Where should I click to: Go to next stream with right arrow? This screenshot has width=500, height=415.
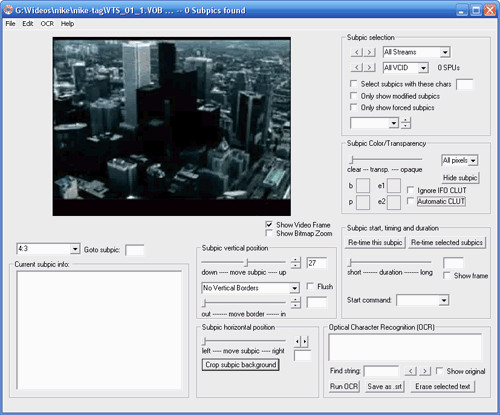click(x=369, y=52)
